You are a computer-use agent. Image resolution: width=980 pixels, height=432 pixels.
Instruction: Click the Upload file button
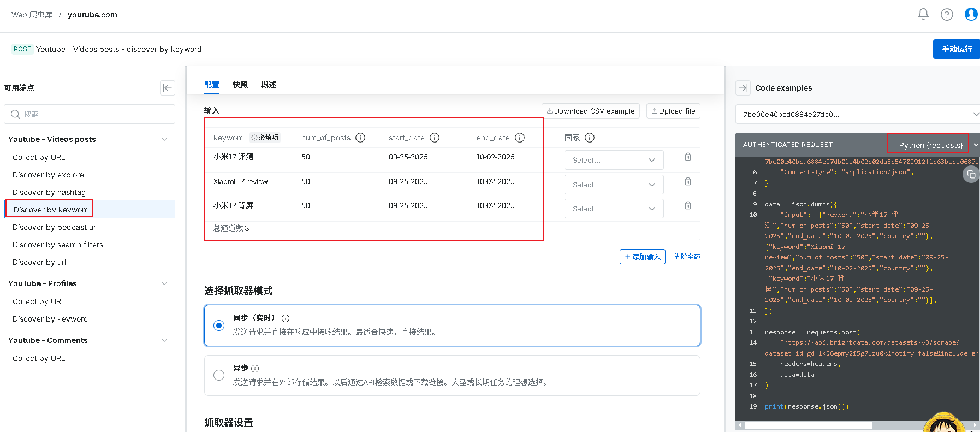point(673,111)
